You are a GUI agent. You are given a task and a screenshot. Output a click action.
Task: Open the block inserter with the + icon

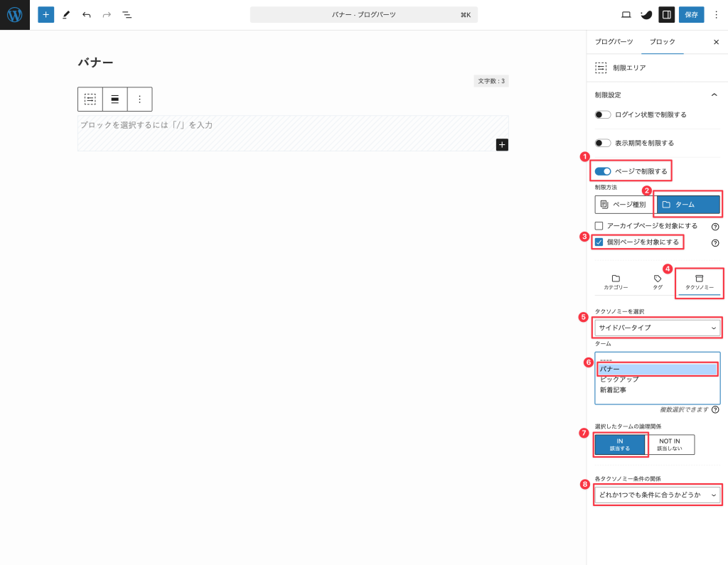tap(45, 14)
